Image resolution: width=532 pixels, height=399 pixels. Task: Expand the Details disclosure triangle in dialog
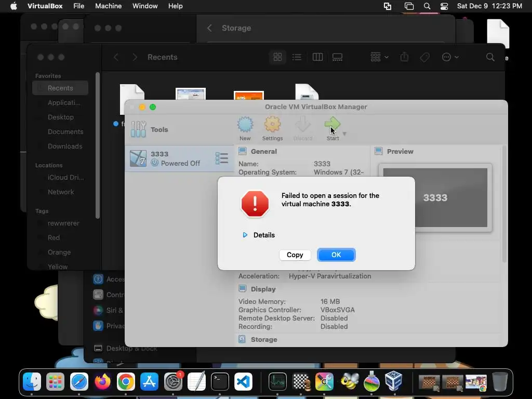pos(245,235)
